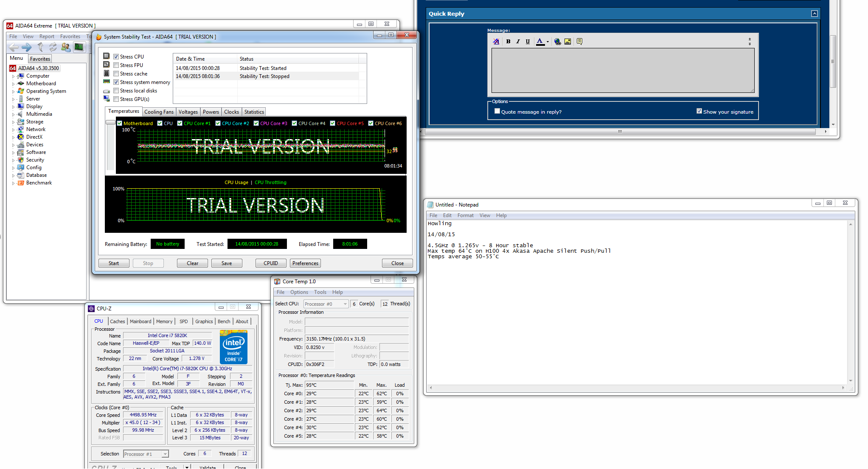Expand the Security tree node
This screenshot has height=469, width=868.
[x=13, y=160]
